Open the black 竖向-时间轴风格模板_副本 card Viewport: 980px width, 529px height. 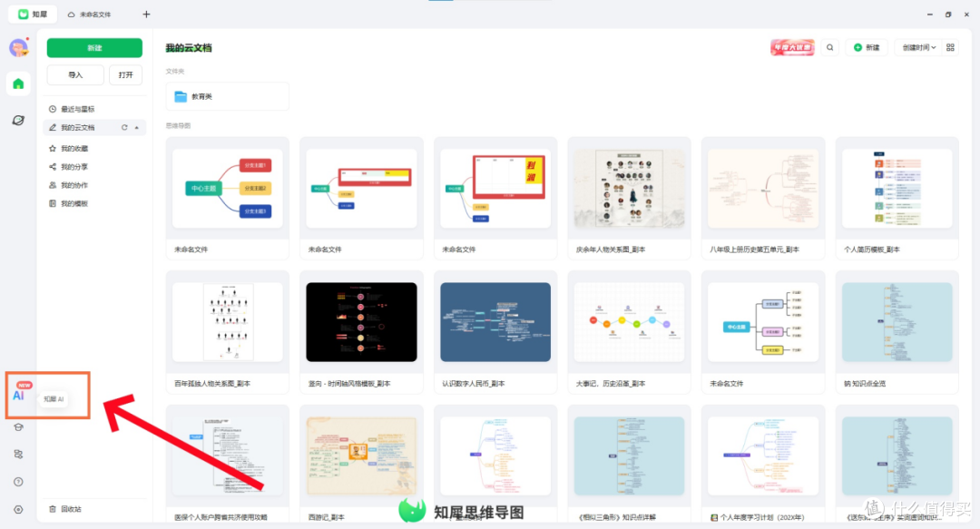point(361,332)
